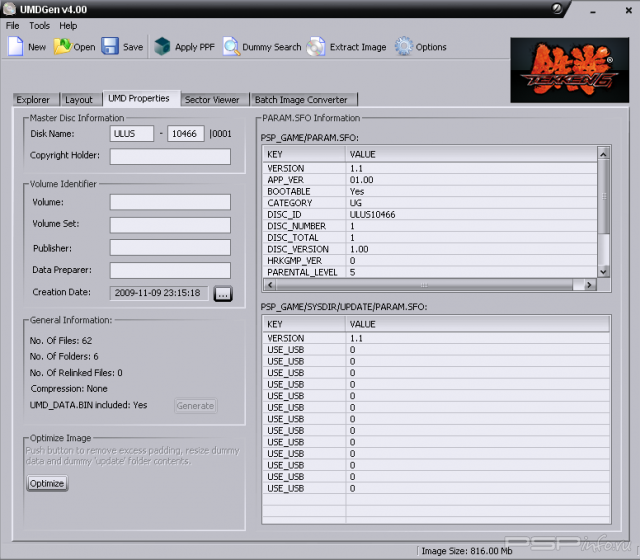The height and width of the screenshot is (560, 640).
Task: Click the PARAM.SFO table scroll-down arrow
Action: coord(603,271)
